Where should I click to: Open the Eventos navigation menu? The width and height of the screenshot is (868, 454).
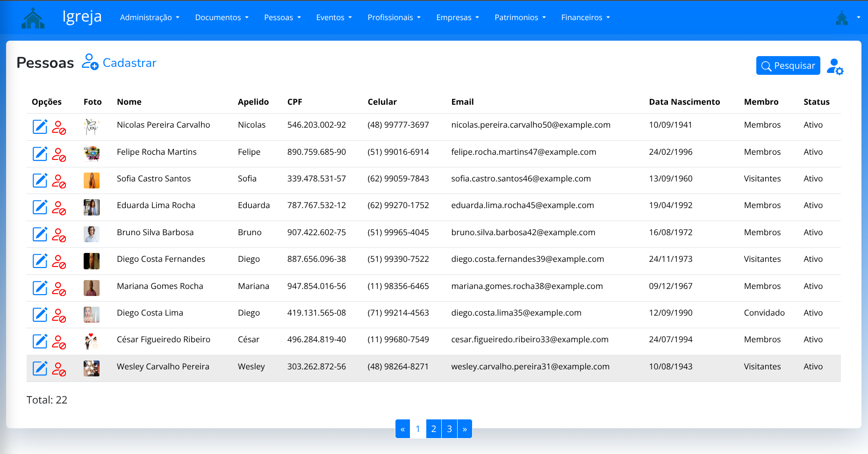tap(334, 17)
